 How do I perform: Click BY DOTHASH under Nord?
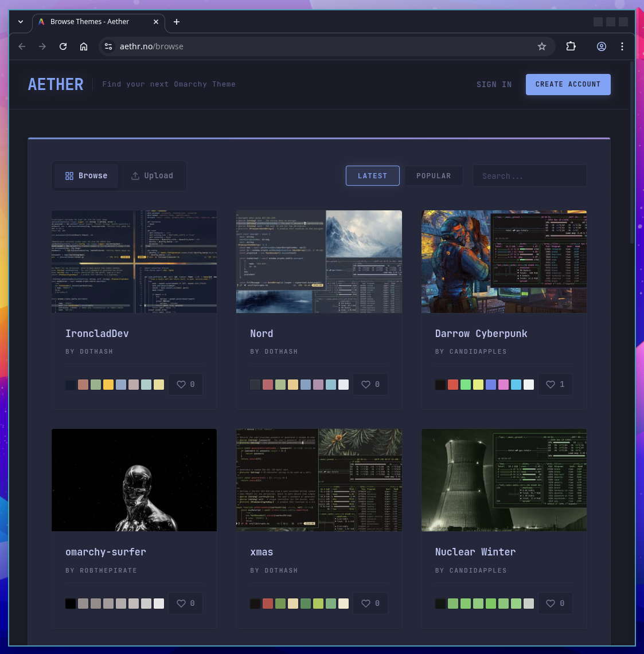tap(274, 351)
